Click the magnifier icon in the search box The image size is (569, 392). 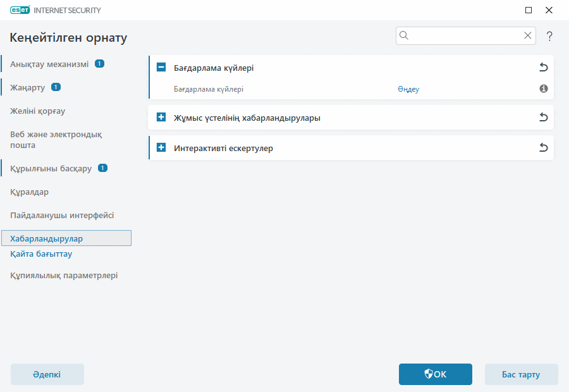click(404, 35)
